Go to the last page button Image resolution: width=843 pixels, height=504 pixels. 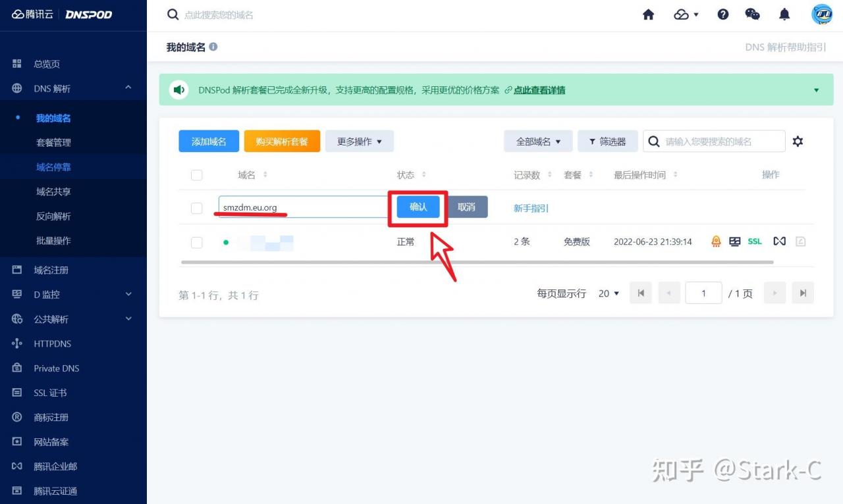point(803,293)
